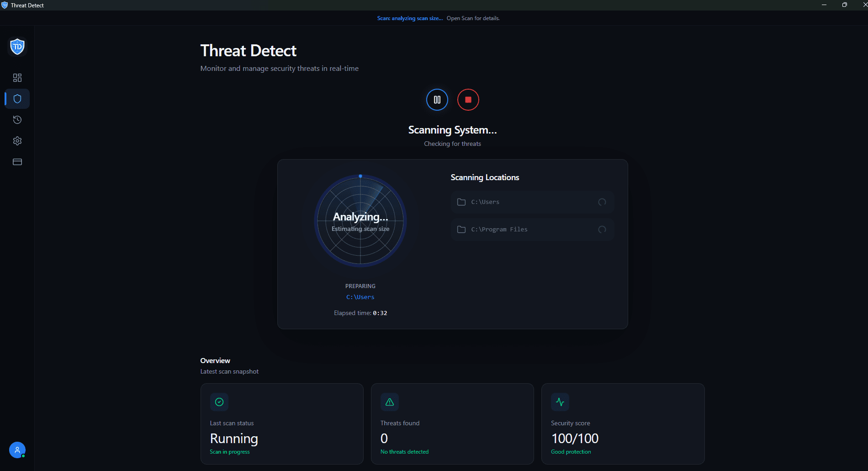
Task: Click the Threat Detect title bar icon
Action: point(5,5)
